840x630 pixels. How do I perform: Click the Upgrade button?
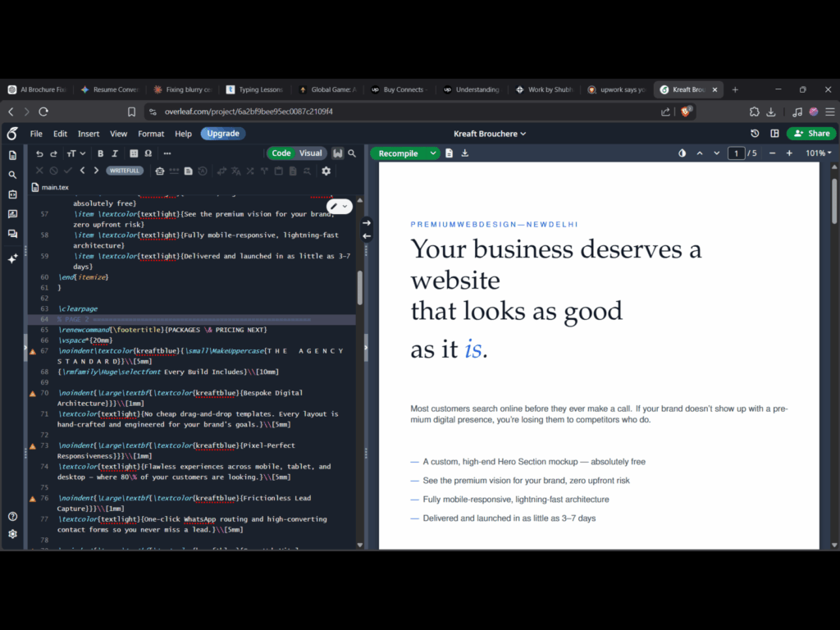pyautogui.click(x=223, y=134)
